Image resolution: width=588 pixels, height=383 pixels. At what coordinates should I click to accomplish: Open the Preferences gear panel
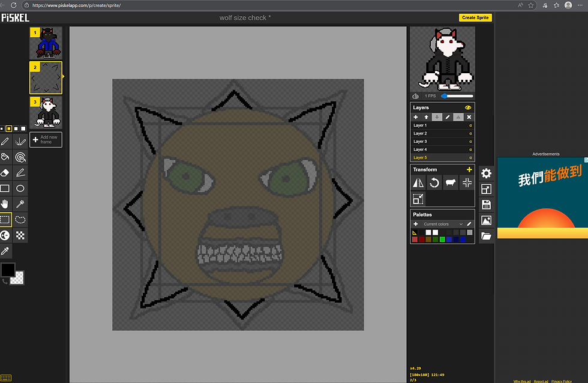point(487,173)
